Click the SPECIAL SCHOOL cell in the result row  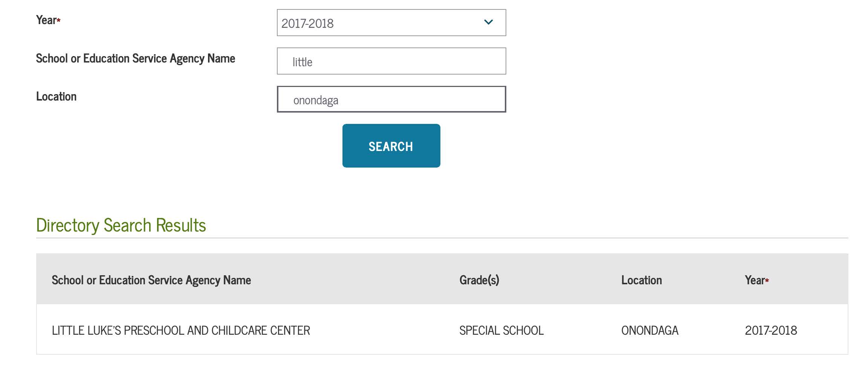click(501, 331)
